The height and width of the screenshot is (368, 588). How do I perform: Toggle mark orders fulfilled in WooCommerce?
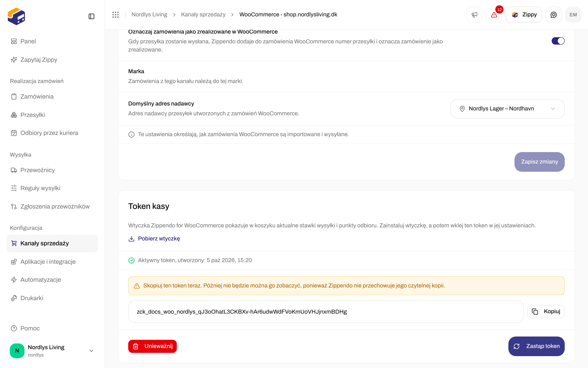(x=558, y=41)
